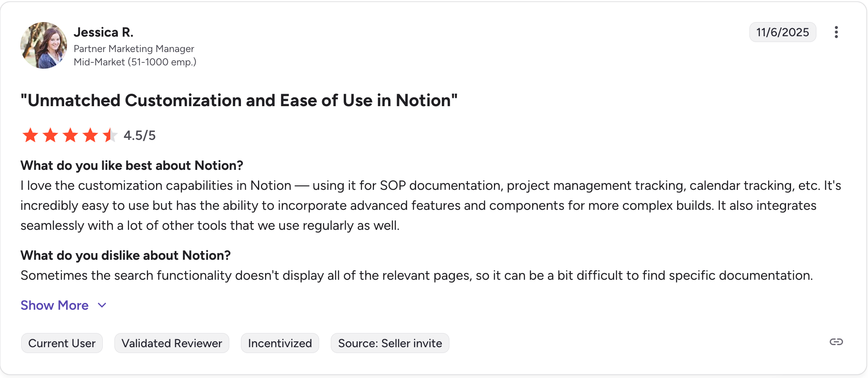Click the Incentivized tag
Viewport: 868px width, 378px height.
click(x=280, y=343)
